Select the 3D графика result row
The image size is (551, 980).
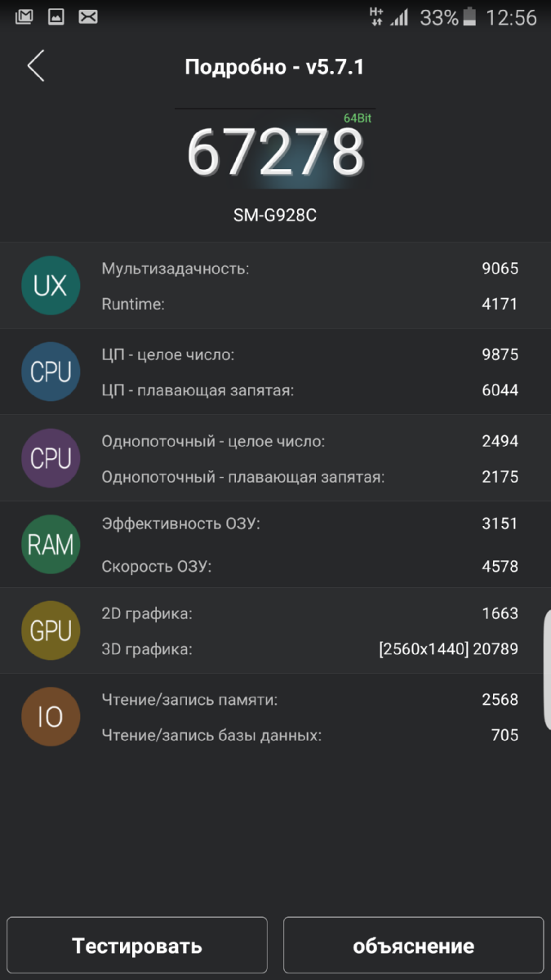point(310,649)
